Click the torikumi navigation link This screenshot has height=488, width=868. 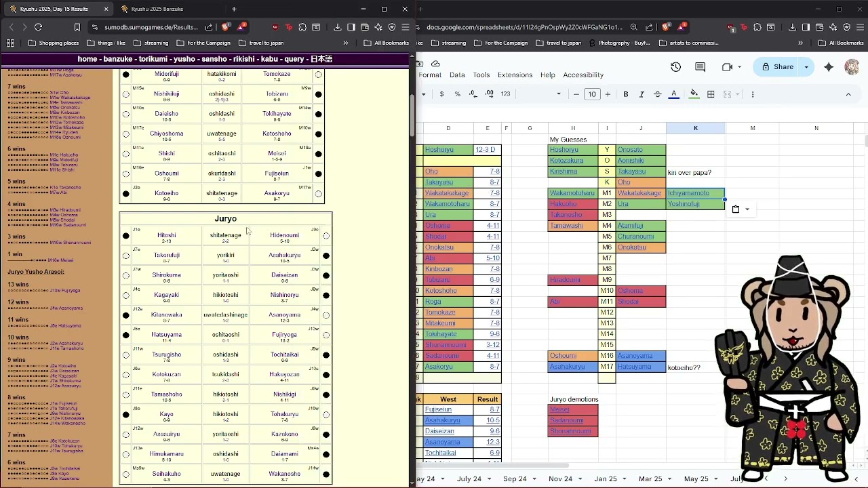click(x=152, y=59)
